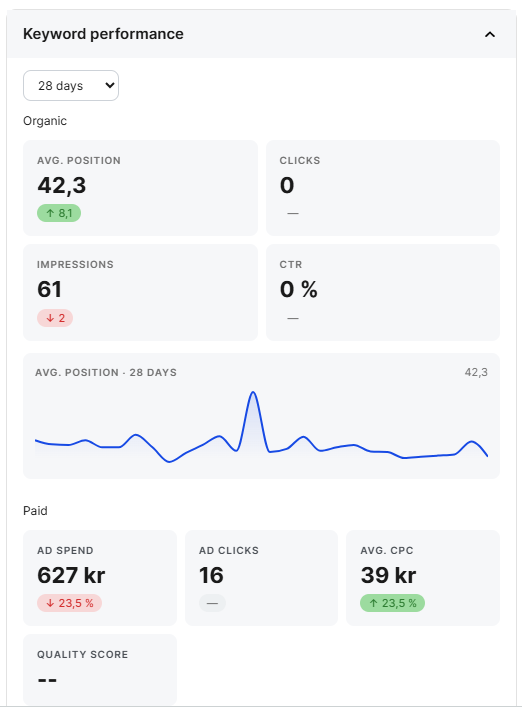Image resolution: width=522 pixels, height=715 pixels.
Task: Click the green 8,1 position change badge
Action: pyautogui.click(x=59, y=213)
